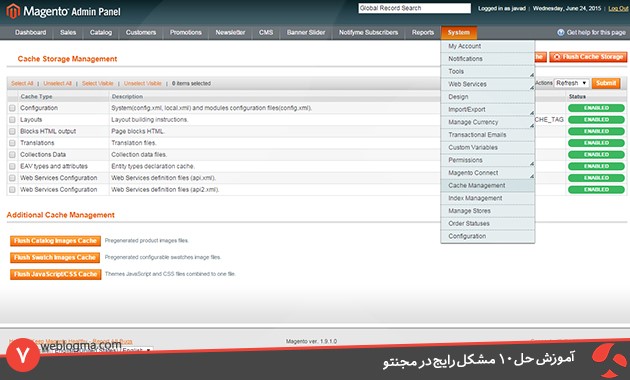This screenshot has height=380, width=630.
Task: Click the 'Layout building instructions.' description
Action: pyautogui.click(x=149, y=120)
